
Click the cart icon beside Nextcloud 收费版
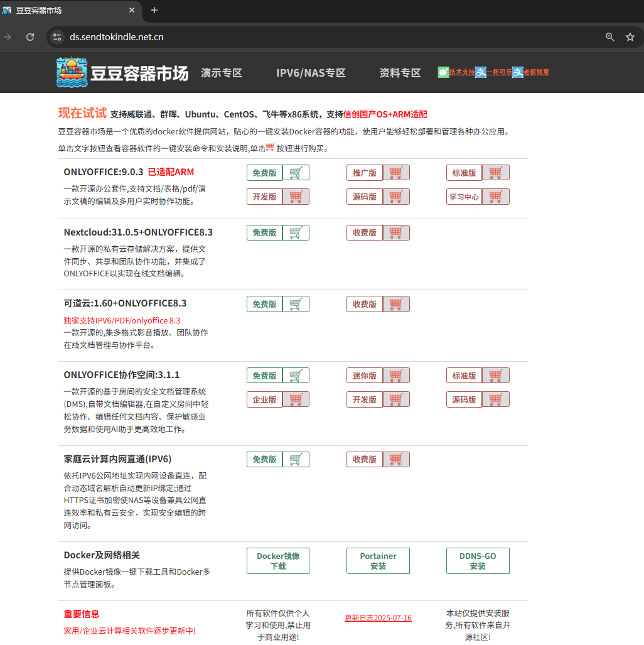(395, 233)
